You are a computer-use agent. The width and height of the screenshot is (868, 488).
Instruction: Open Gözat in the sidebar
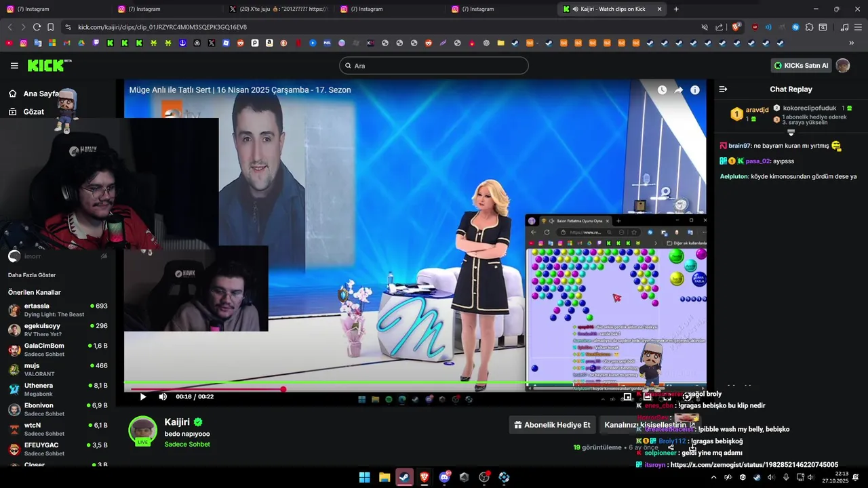[x=26, y=112]
